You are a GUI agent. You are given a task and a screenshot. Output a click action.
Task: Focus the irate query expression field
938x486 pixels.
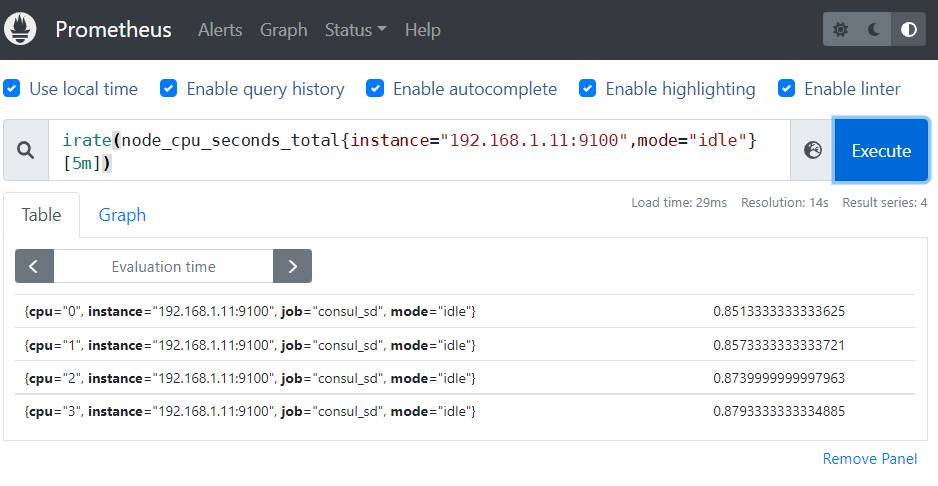pyautogui.click(x=419, y=150)
